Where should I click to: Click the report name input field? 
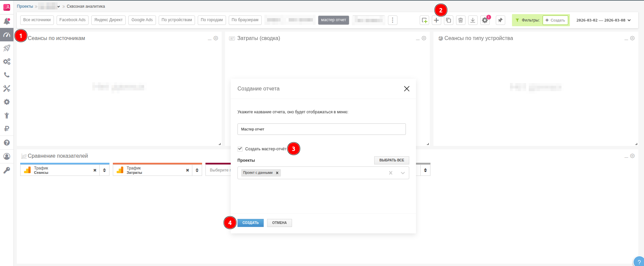tap(321, 129)
